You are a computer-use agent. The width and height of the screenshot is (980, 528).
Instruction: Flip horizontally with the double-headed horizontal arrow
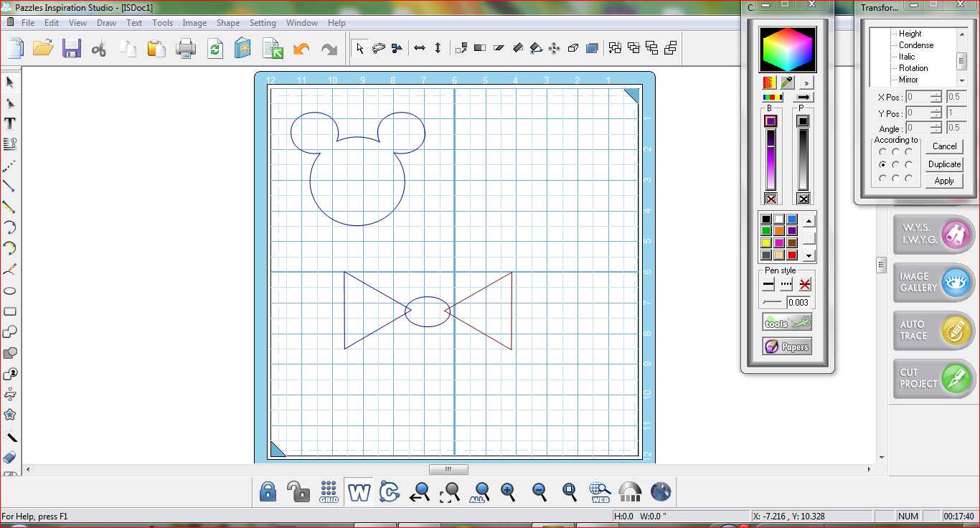point(420,48)
